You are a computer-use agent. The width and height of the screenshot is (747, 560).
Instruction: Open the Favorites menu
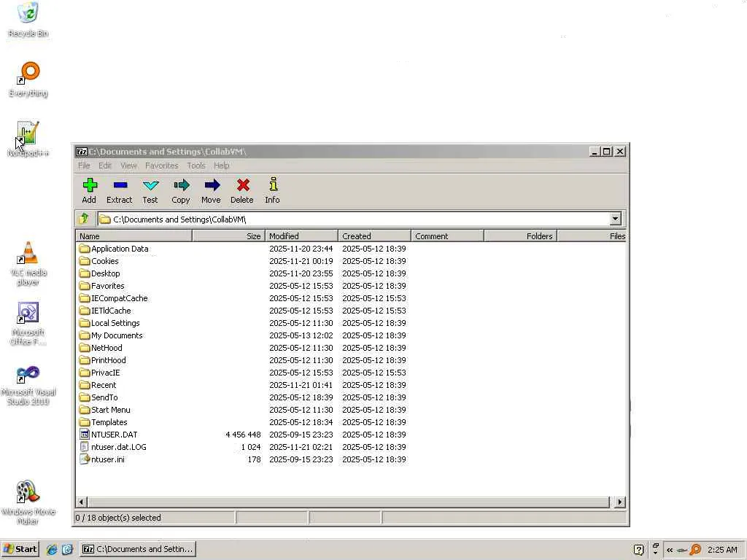pos(161,166)
